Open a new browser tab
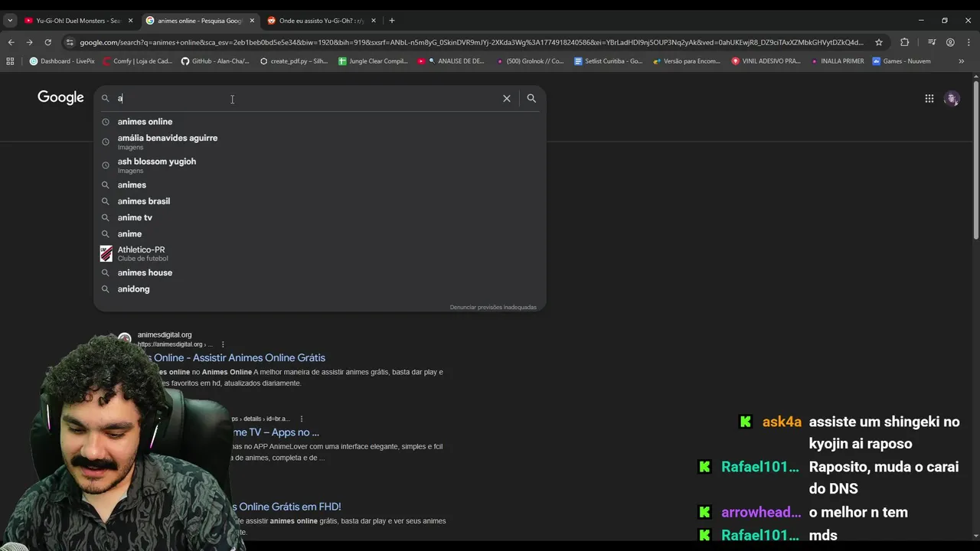The image size is (980, 551). click(x=392, y=21)
